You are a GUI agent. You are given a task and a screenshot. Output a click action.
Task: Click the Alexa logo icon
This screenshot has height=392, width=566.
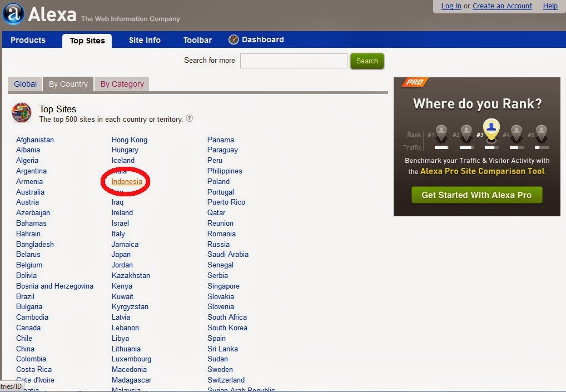13,14
